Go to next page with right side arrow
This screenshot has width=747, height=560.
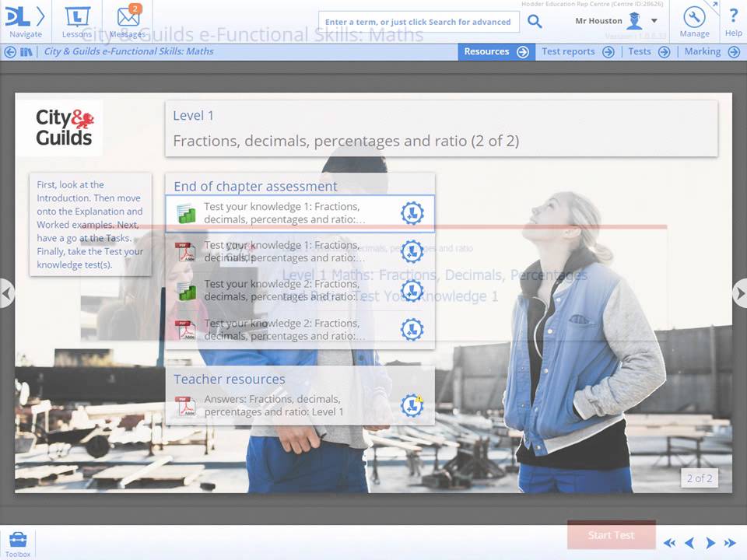740,293
